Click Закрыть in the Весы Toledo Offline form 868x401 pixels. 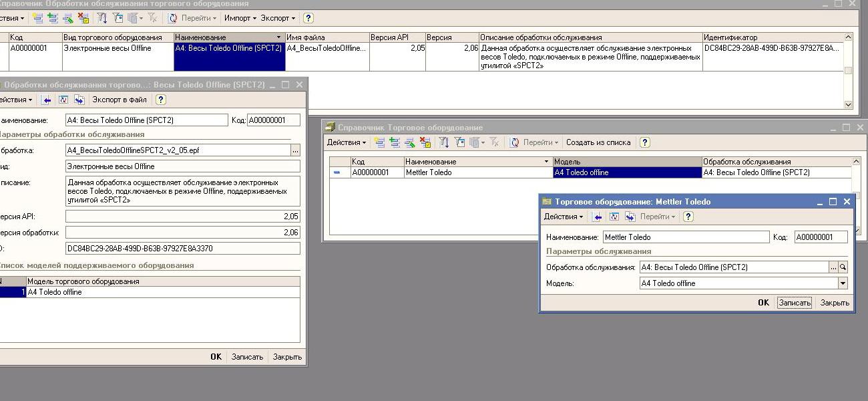tap(287, 357)
